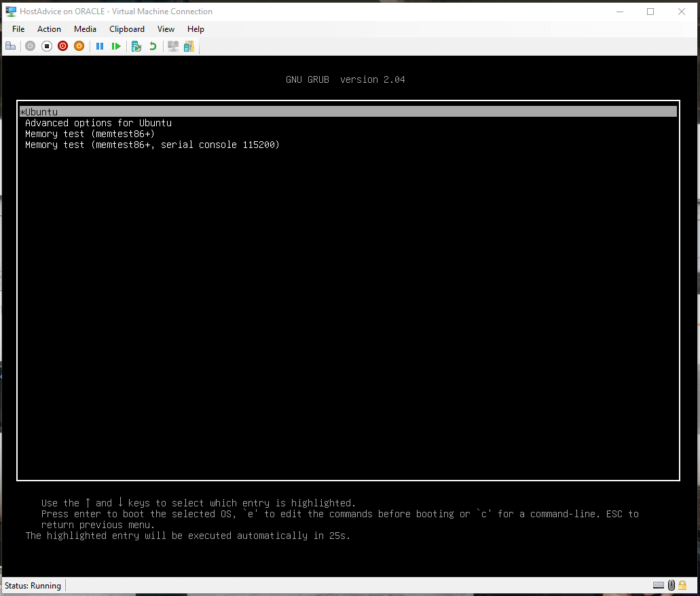The height and width of the screenshot is (596, 700).
Task: Click the 'Press enter to boot' instruction line
Action: (x=339, y=514)
